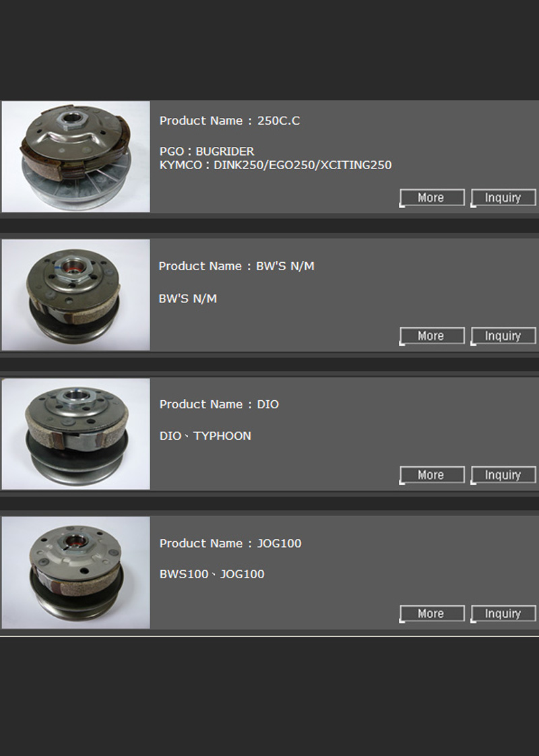Click the DIO、TYPHOON compatibility text

click(205, 436)
